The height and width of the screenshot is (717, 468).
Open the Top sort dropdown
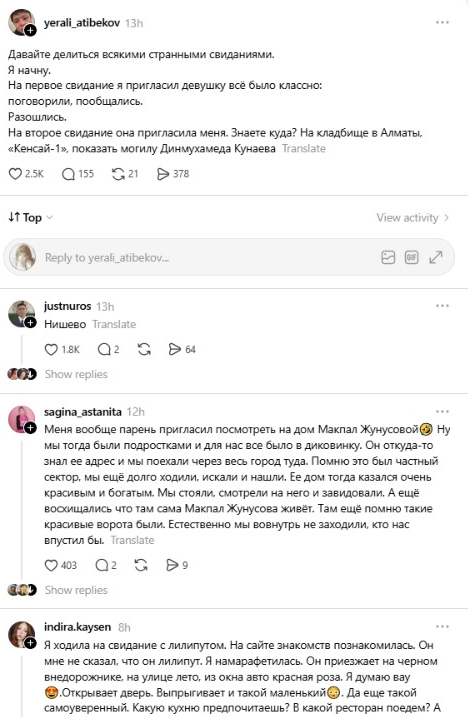click(x=31, y=218)
